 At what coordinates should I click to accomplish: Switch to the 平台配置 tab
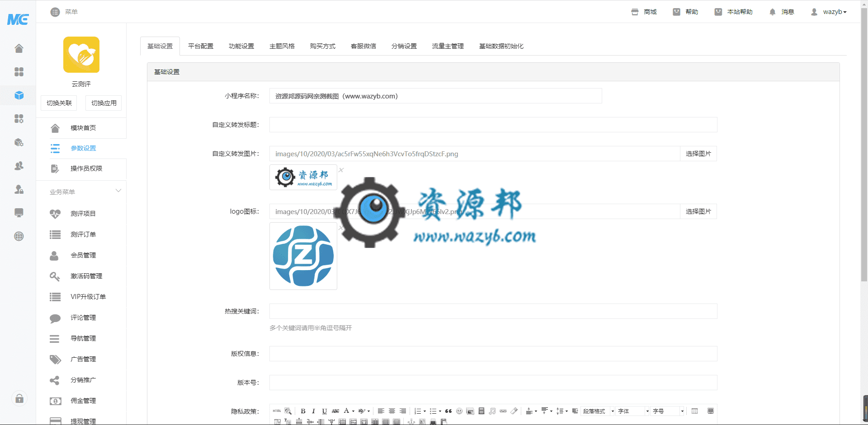[201, 46]
